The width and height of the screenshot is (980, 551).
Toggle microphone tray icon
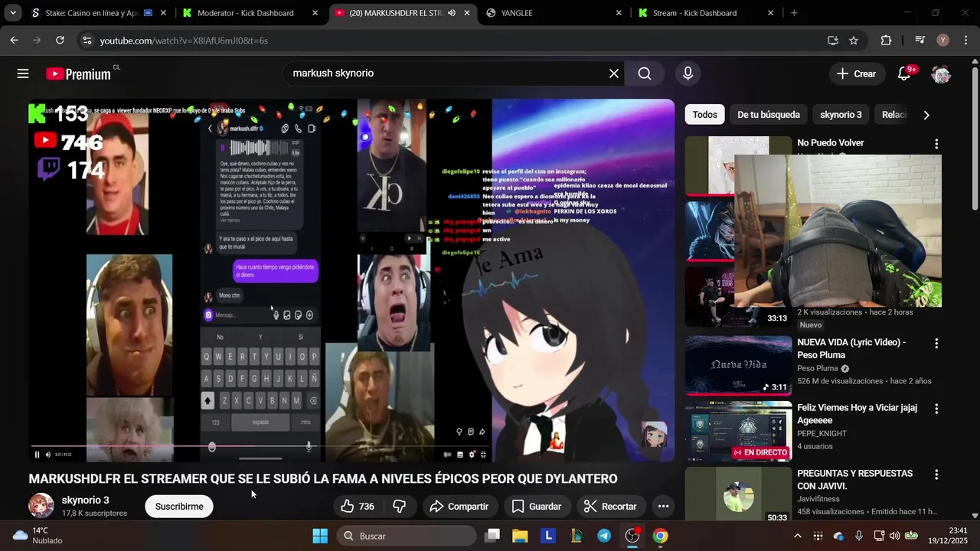pos(859,536)
